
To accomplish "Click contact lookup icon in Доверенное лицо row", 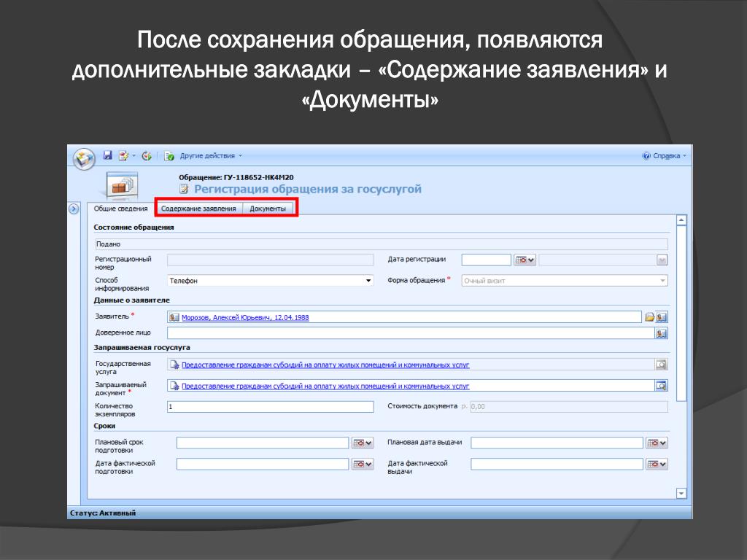I will point(661,333).
